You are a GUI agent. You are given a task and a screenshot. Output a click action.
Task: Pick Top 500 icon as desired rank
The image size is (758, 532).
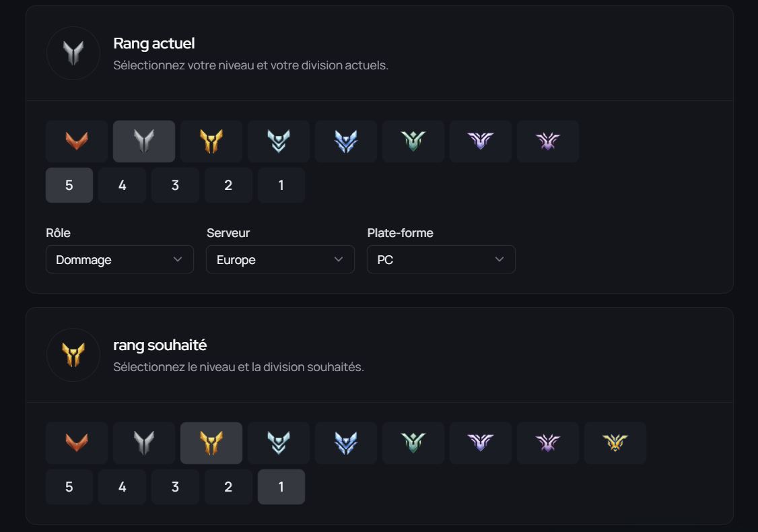615,443
